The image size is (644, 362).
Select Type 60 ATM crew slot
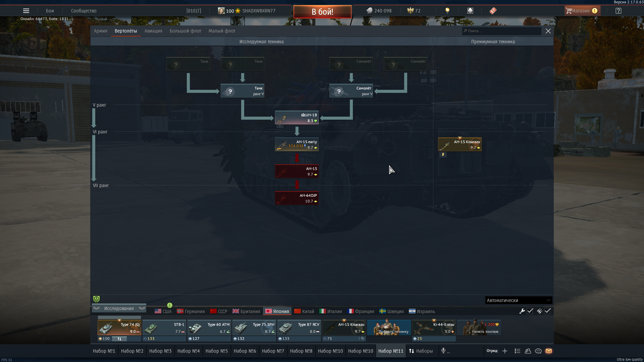(x=209, y=327)
